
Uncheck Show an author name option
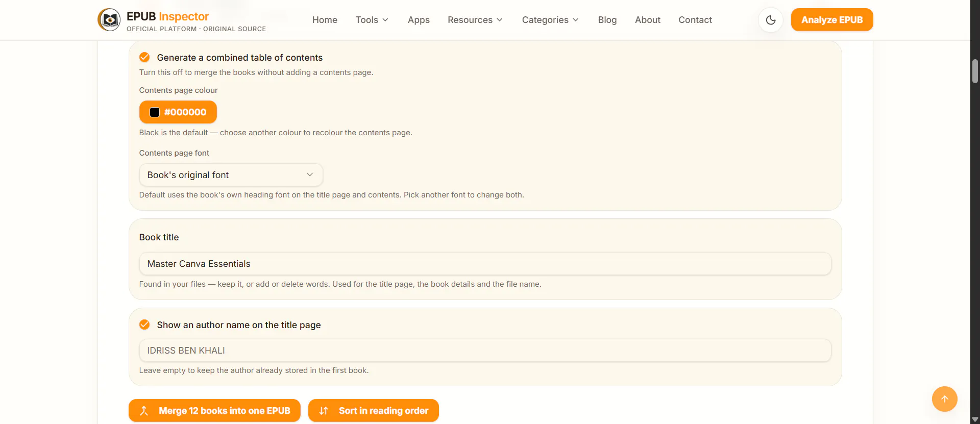coord(144,325)
